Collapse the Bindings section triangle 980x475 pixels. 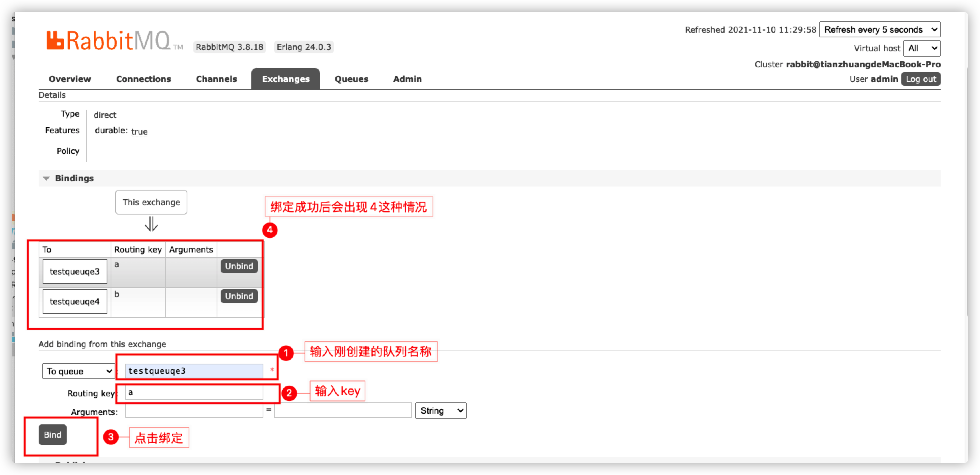pyautogui.click(x=46, y=178)
